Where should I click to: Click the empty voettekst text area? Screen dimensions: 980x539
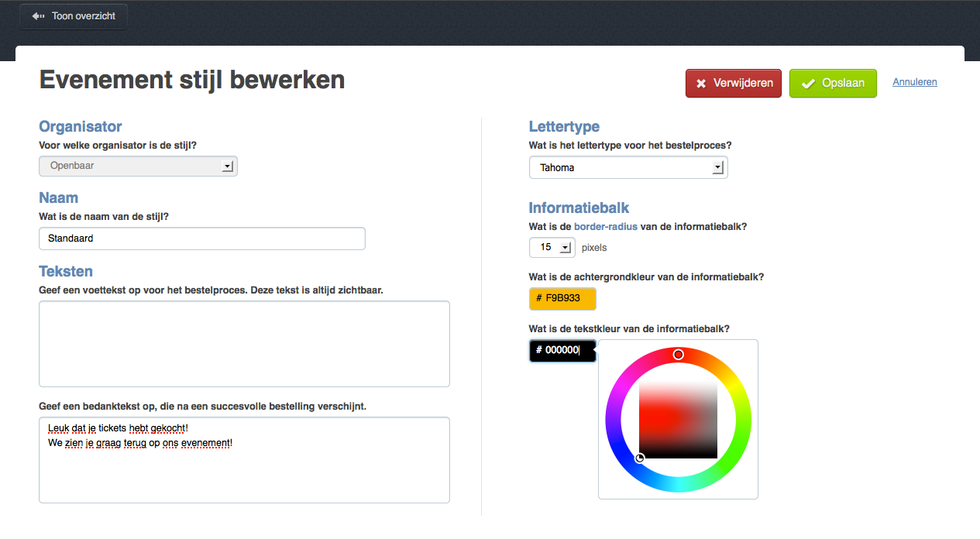pyautogui.click(x=244, y=344)
